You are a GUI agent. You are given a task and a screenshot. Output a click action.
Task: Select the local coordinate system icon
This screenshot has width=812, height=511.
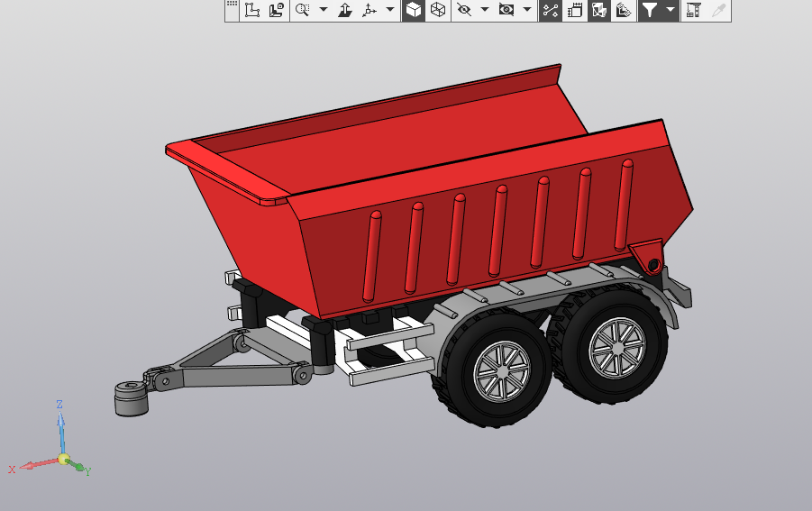click(252, 10)
